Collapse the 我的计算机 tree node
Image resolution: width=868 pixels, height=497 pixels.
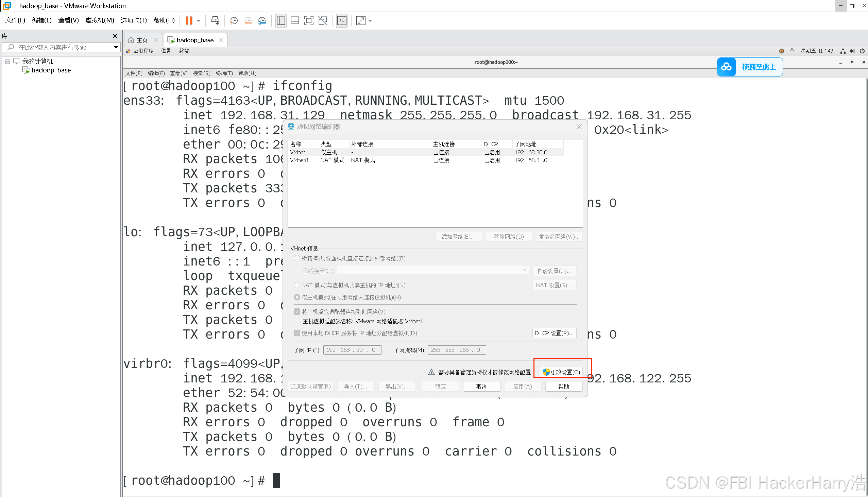point(7,62)
